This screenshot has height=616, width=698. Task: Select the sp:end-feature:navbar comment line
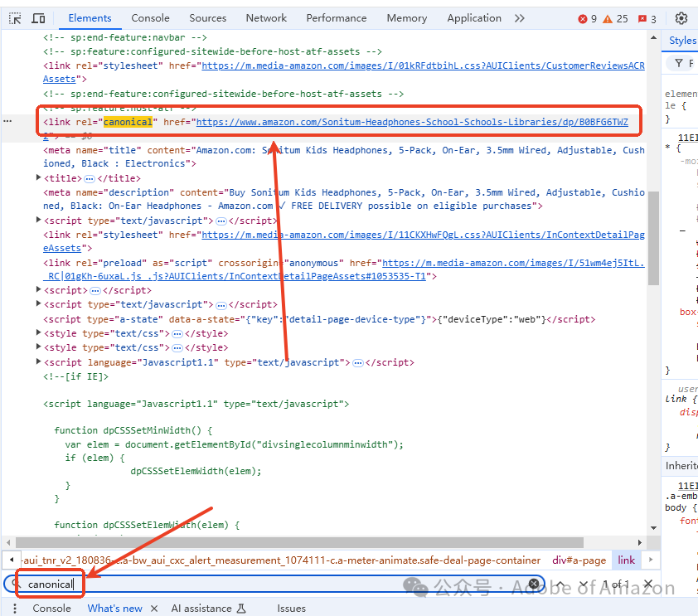pos(125,37)
